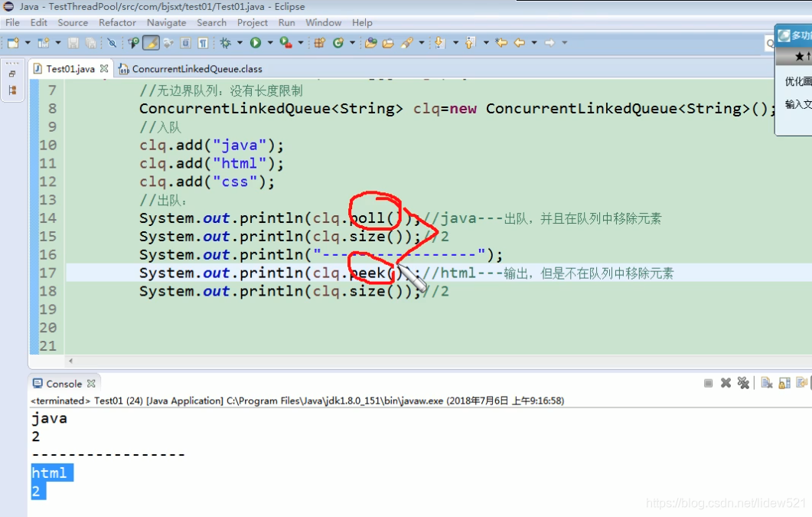Open the Run configurations dropdown arrow
The width and height of the screenshot is (812, 517).
tap(270, 43)
